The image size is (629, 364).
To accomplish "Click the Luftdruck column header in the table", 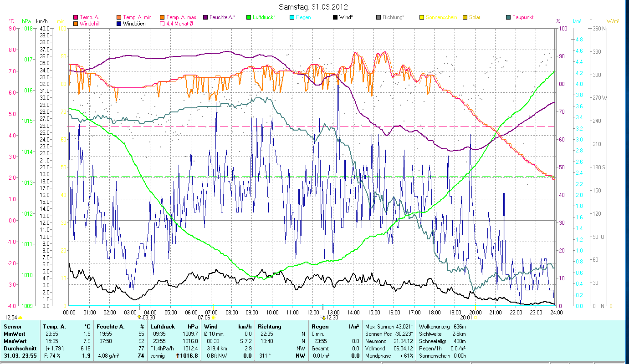I will [162, 326].
